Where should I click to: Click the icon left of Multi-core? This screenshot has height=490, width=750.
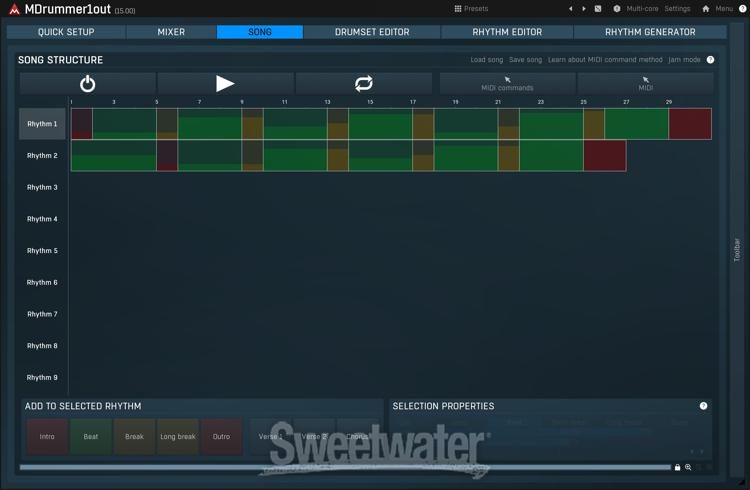(x=617, y=9)
